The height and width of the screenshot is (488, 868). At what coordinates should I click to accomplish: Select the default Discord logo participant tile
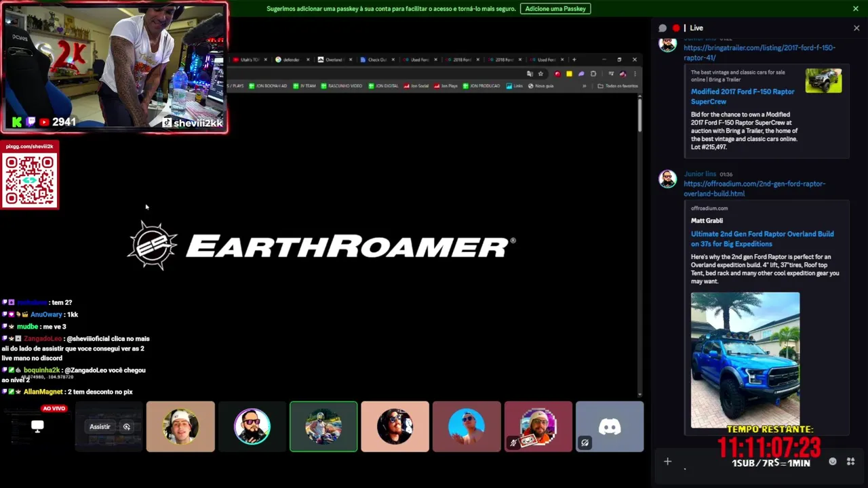tap(610, 426)
